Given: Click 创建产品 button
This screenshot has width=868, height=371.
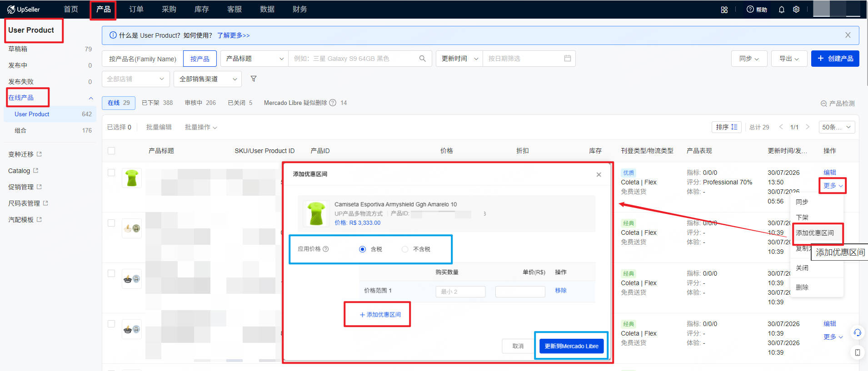Looking at the screenshot, I should [835, 59].
